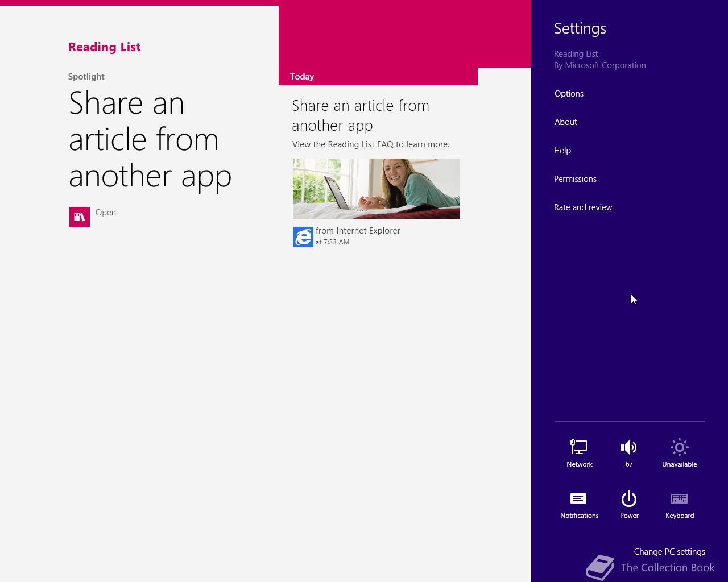Click the Settings pane heading
728x582 pixels.
pyautogui.click(x=580, y=28)
